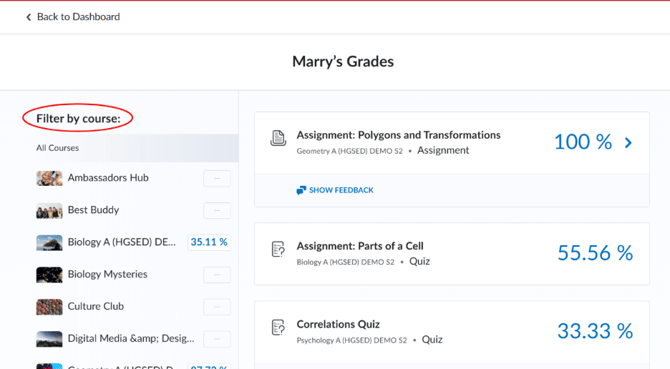Click the Polygons assignment document icon
Screen dimensions: 670x369
tap(278, 138)
